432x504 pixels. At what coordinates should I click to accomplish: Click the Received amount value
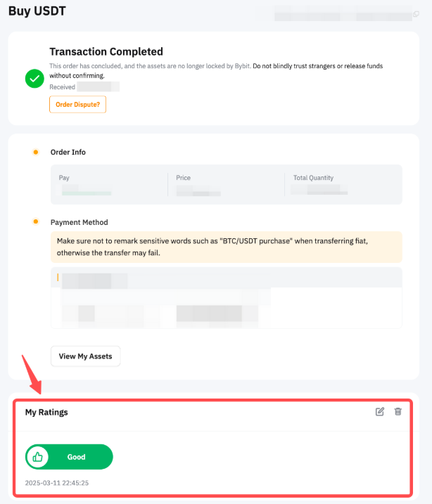tap(98, 86)
